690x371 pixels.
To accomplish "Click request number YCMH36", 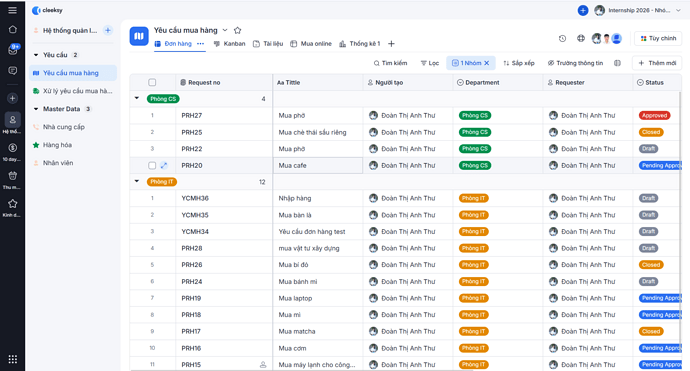I will 195,198.
